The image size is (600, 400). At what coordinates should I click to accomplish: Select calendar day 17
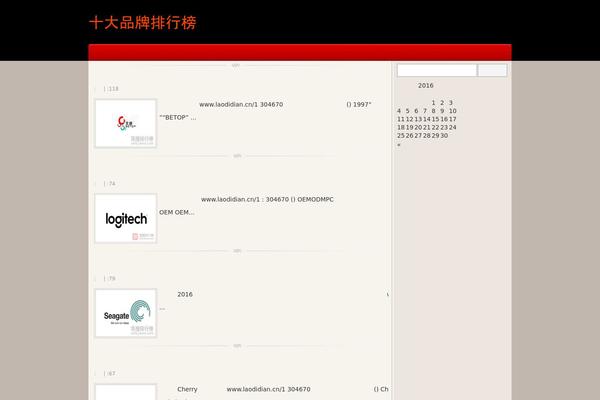(453, 119)
